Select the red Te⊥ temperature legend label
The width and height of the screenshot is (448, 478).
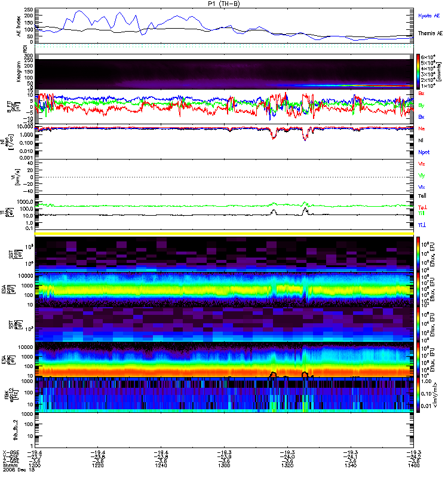point(422,207)
